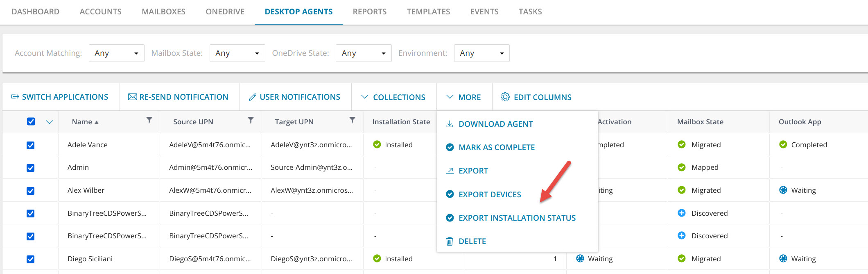Open the OneDrive State filter dropdown
868x274 pixels.
pos(364,53)
